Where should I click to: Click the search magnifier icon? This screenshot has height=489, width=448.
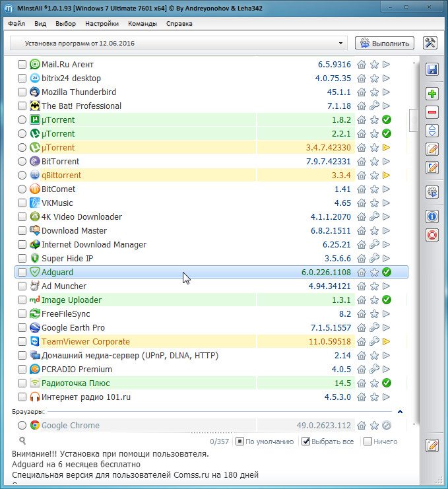(22, 440)
